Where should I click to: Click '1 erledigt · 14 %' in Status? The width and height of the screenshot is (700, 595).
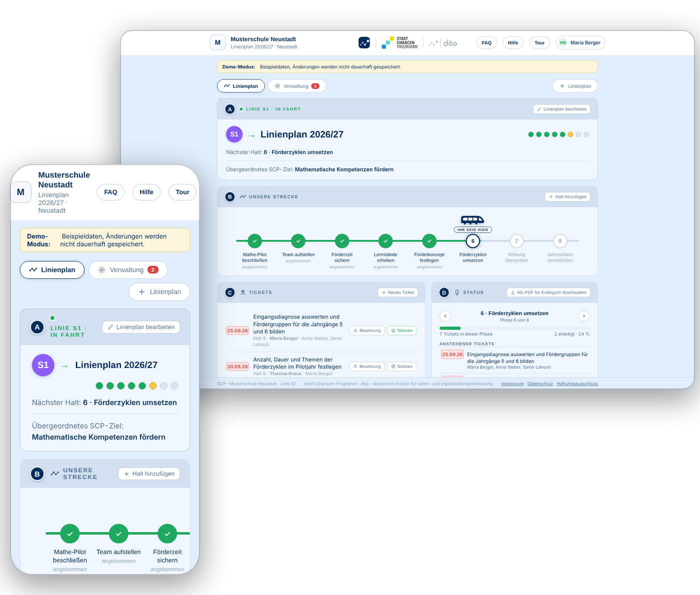point(571,334)
